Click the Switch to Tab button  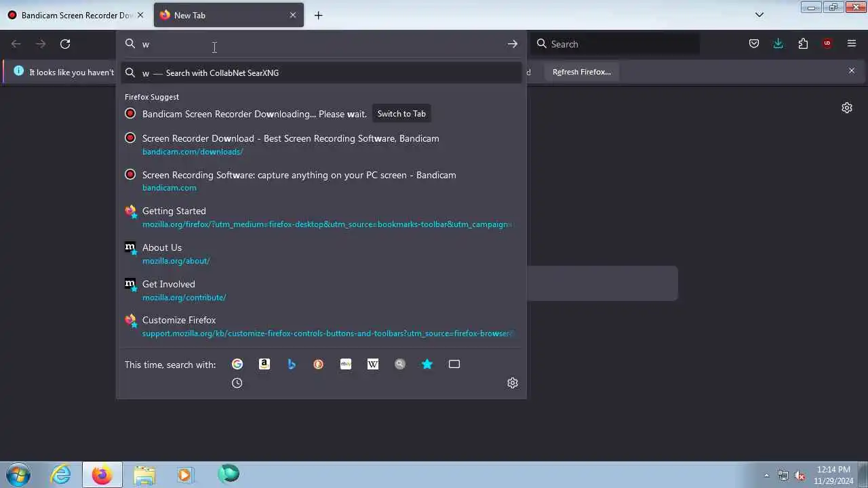click(401, 114)
